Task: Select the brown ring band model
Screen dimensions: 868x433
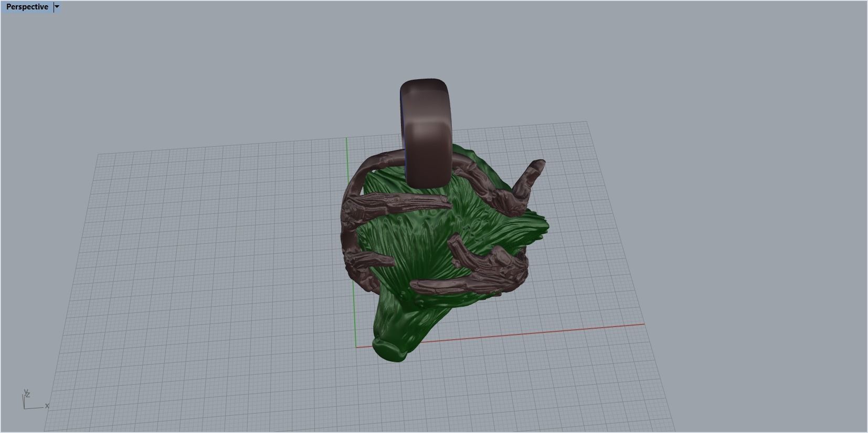Action: (x=426, y=133)
